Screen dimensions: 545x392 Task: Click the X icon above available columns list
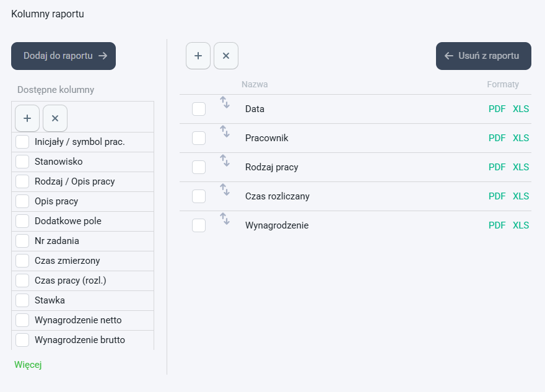click(55, 118)
